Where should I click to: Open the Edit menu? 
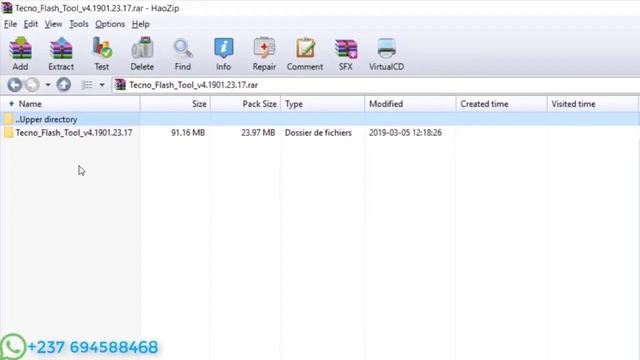[31, 24]
